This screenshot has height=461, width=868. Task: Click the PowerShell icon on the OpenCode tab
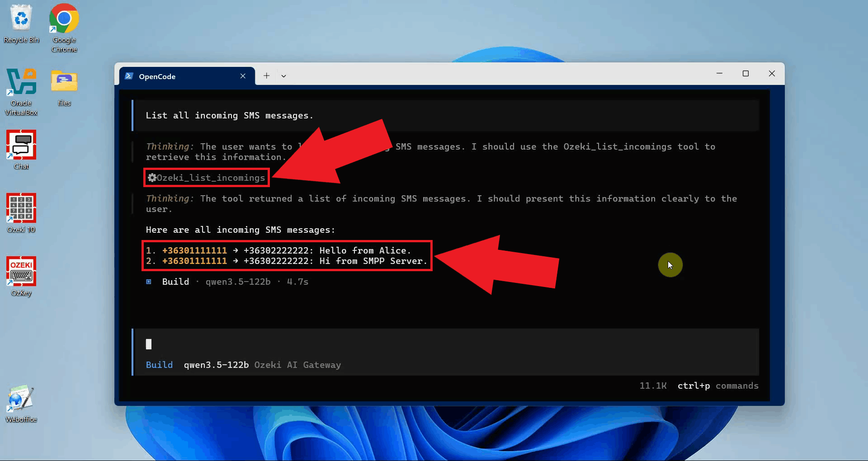click(129, 76)
